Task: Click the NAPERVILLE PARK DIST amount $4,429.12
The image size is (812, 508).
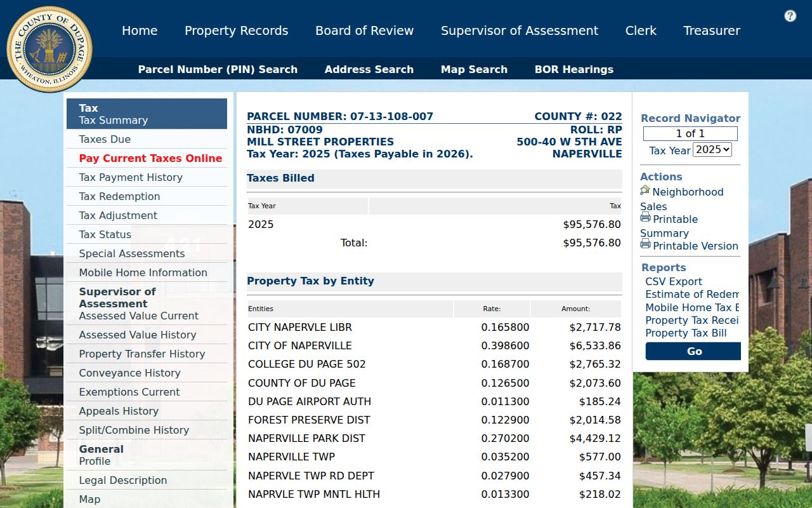Action: point(595,438)
